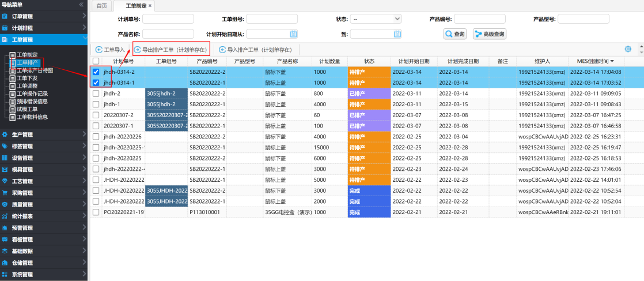Open the calendar picker for 计划开始日期从
The image size is (644, 281).
pyautogui.click(x=294, y=34)
